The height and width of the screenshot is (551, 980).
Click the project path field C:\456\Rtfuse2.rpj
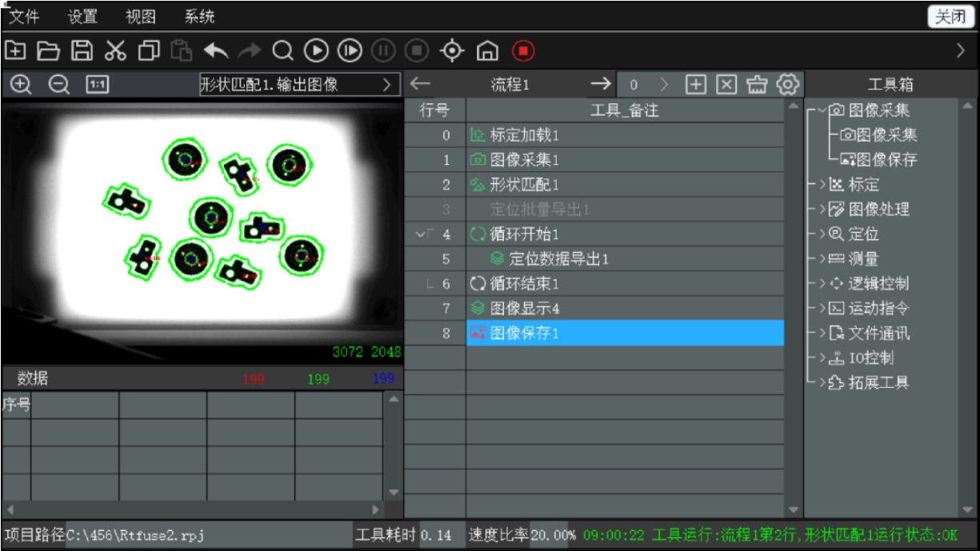coord(209,535)
